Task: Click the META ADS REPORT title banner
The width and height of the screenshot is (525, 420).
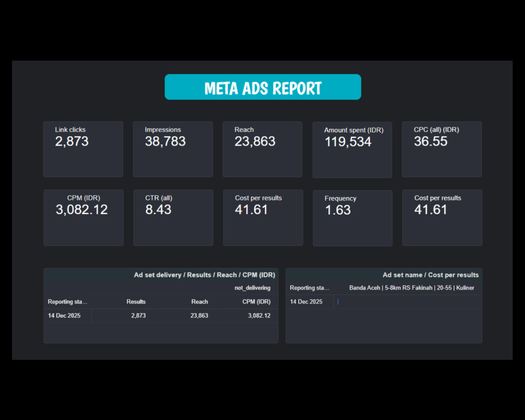Action: [263, 87]
